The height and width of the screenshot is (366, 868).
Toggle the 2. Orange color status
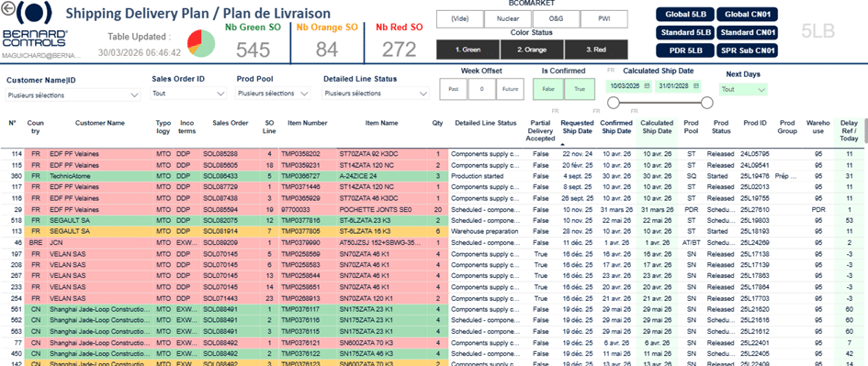pyautogui.click(x=532, y=50)
